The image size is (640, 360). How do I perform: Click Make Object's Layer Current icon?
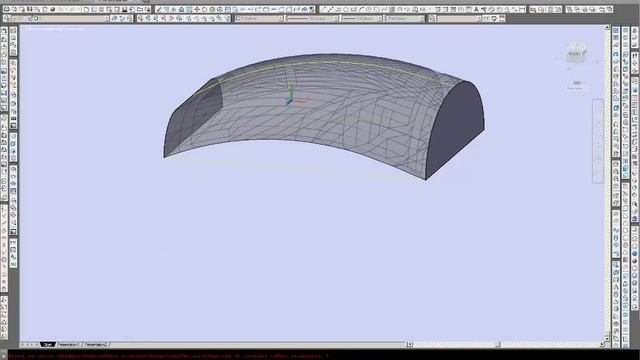pyautogui.click(x=114, y=18)
